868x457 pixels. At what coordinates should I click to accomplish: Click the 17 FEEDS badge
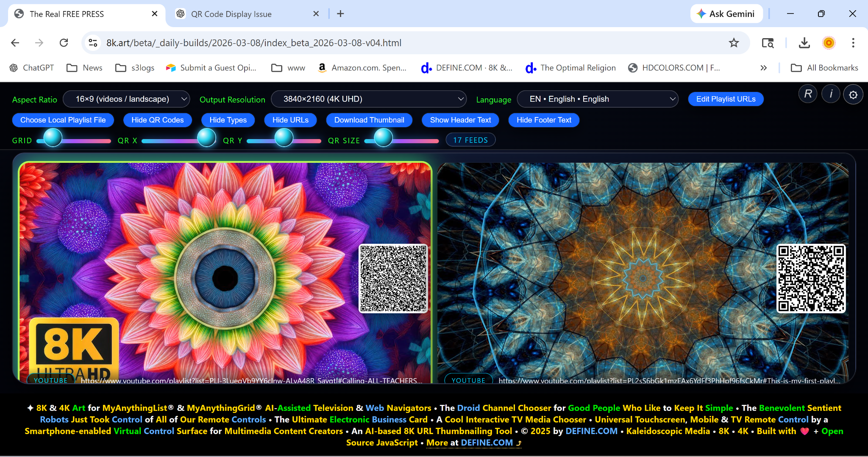point(470,140)
